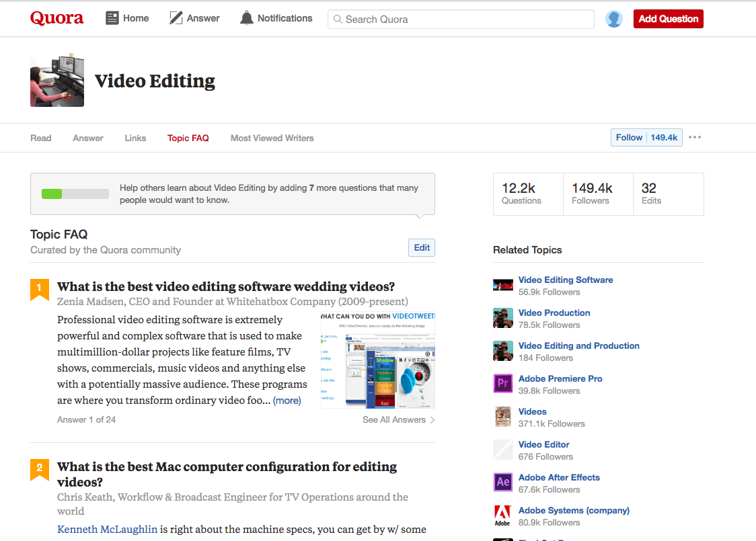The height and width of the screenshot is (541, 756).
Task: Click the Zenia Madsen author credential line
Action: pos(233,302)
